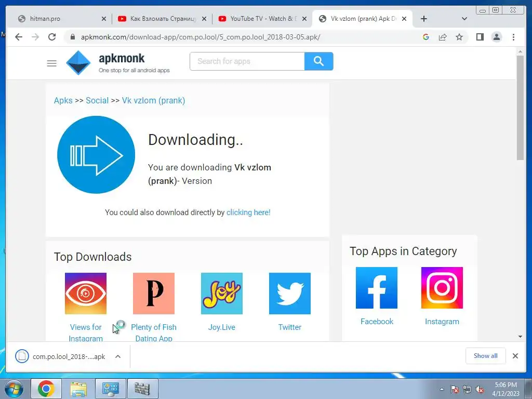Click Vk vzlom (prank) breadcrumb link
This screenshot has width=532, height=399.
153,100
